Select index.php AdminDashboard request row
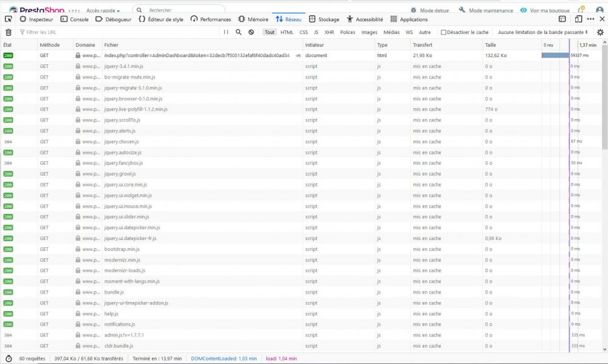Viewport: 608px width, 364px height. point(301,55)
